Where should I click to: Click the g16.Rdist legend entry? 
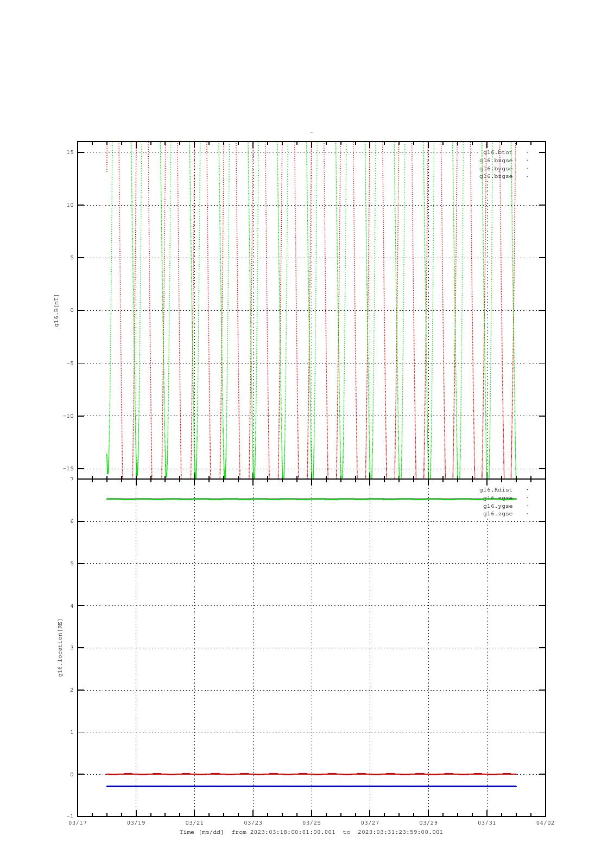496,490
